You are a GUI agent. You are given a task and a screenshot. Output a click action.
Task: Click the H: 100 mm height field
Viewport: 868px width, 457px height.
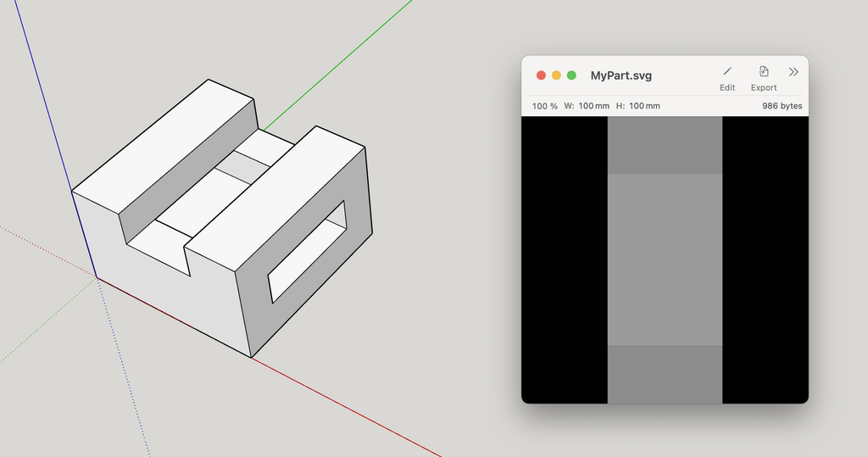[637, 106]
